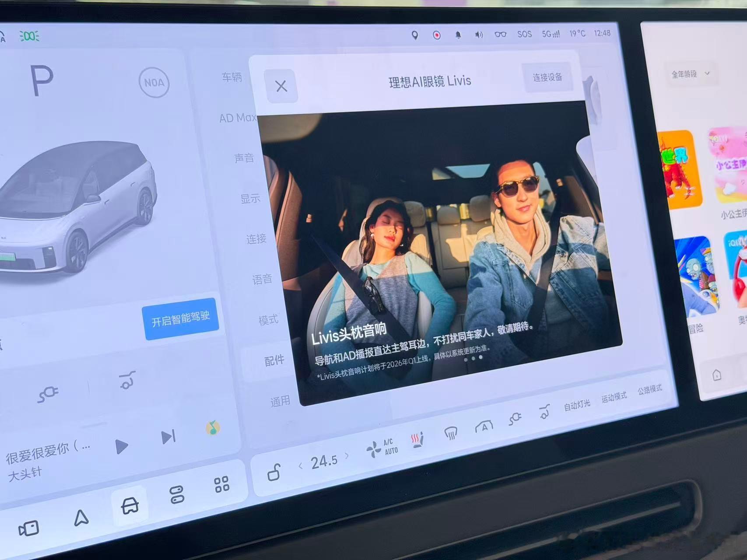This screenshot has height=560, width=747.
Task: Skip to the next track
Action: (168, 437)
